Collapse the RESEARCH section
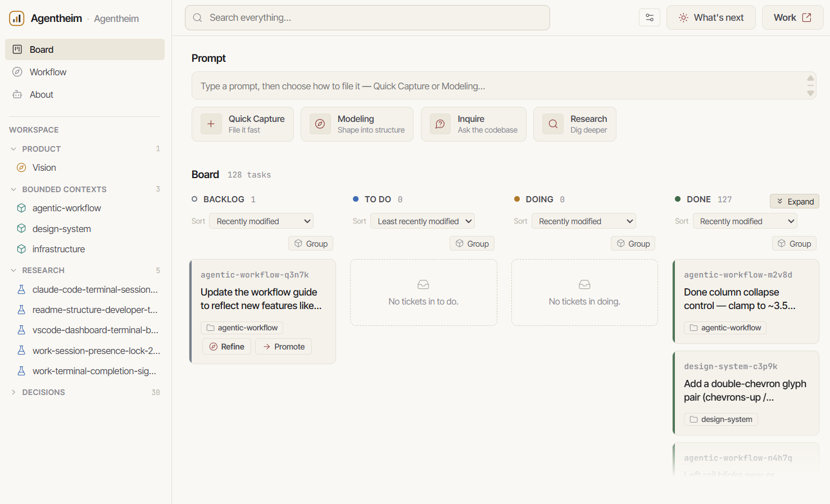 coord(13,270)
